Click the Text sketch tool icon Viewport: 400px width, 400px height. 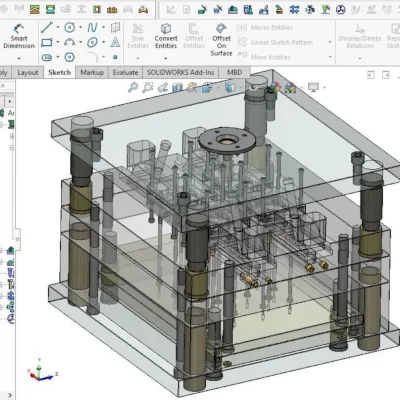click(x=115, y=42)
